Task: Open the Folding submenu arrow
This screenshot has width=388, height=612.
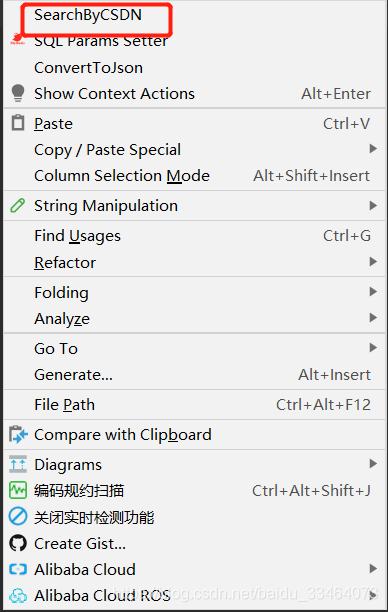Action: [x=373, y=292]
